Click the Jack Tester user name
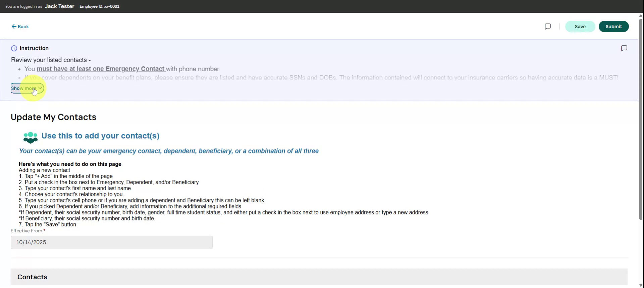 coord(59,6)
